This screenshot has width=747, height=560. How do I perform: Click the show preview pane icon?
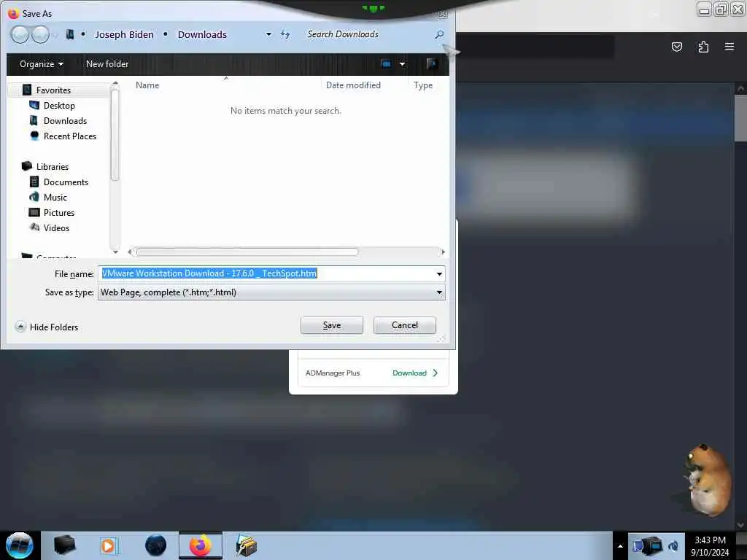click(432, 64)
